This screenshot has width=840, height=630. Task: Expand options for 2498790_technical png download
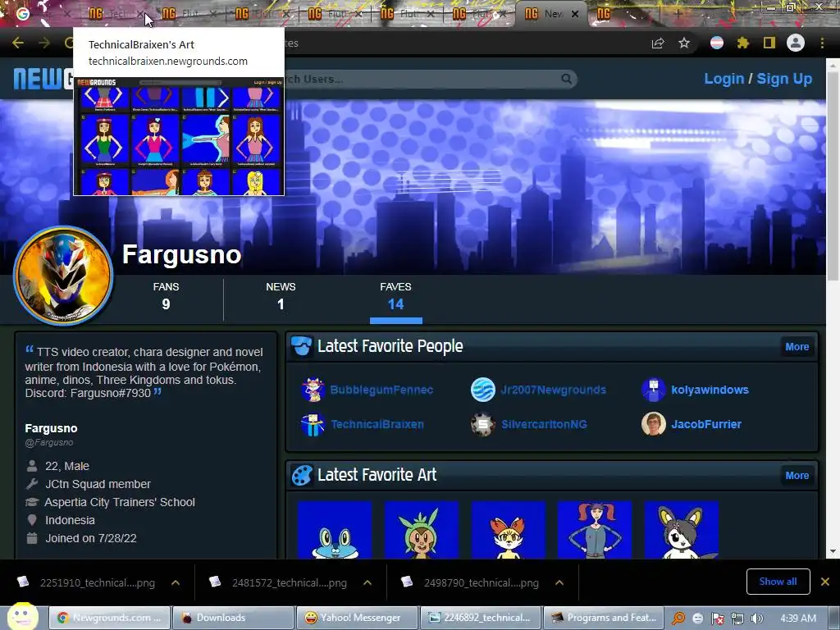click(x=559, y=582)
